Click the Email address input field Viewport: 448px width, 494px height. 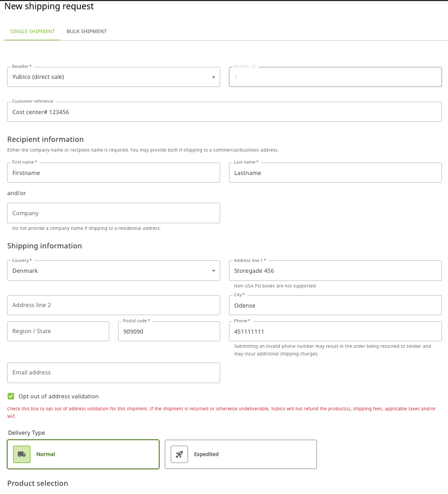pyautogui.click(x=113, y=372)
